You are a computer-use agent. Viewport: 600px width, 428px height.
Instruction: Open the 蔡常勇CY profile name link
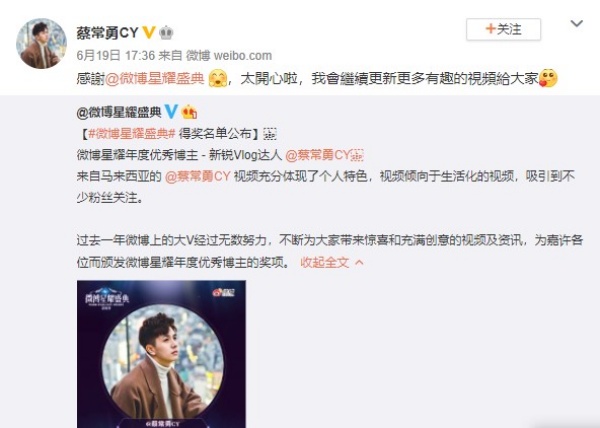(107, 33)
